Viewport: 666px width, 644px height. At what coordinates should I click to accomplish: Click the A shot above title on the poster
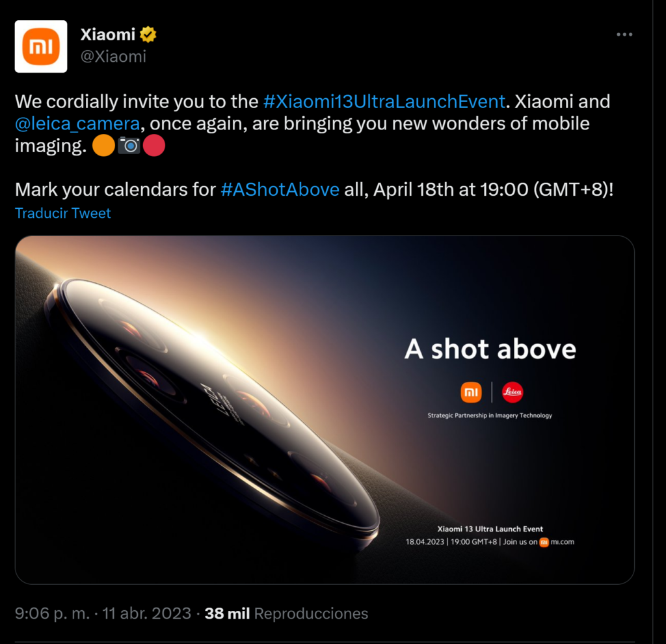(491, 349)
